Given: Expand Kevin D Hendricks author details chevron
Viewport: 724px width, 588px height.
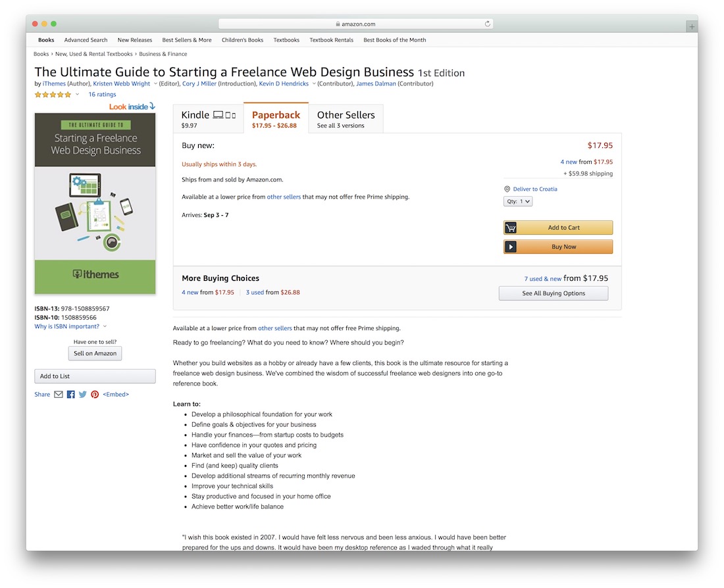Looking at the screenshot, I should (x=314, y=84).
